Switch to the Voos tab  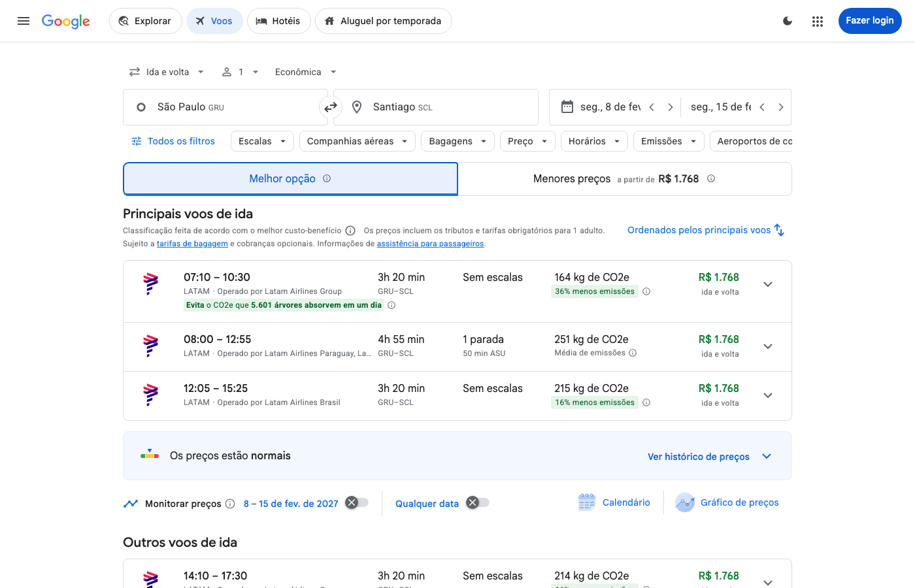[x=214, y=21]
